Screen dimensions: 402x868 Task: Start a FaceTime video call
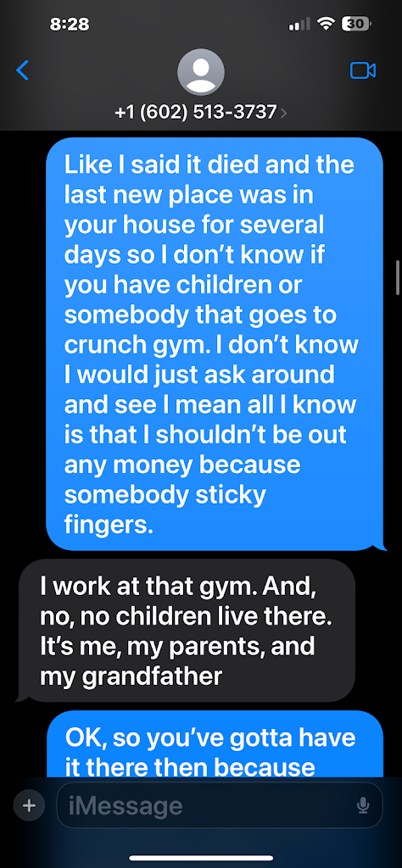(363, 70)
